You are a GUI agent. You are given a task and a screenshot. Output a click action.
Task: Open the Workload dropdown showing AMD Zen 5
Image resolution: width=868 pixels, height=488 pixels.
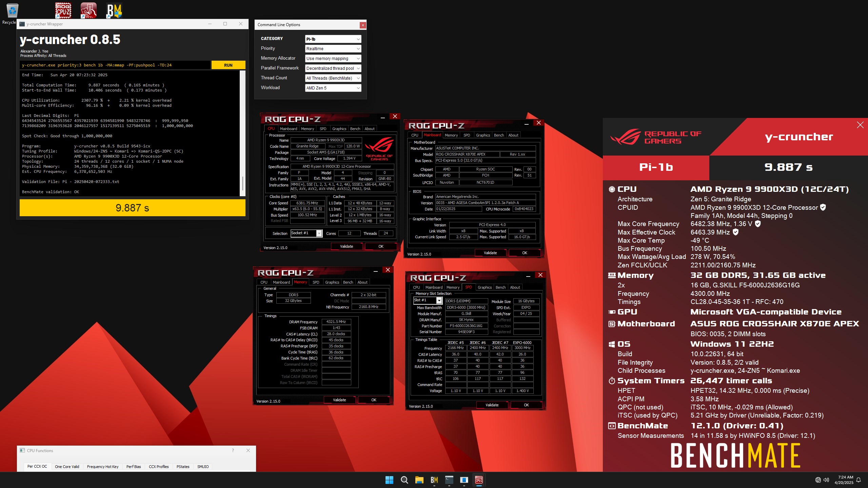(x=333, y=88)
